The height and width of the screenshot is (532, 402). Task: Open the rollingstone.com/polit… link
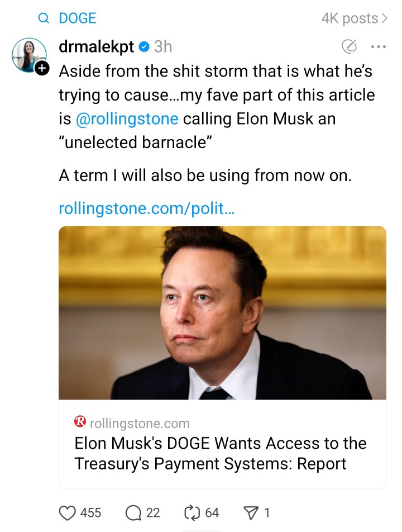click(x=146, y=208)
